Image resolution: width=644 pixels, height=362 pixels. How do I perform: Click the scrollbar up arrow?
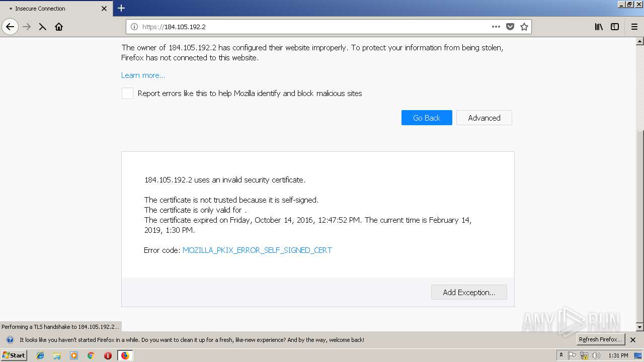pos(639,42)
